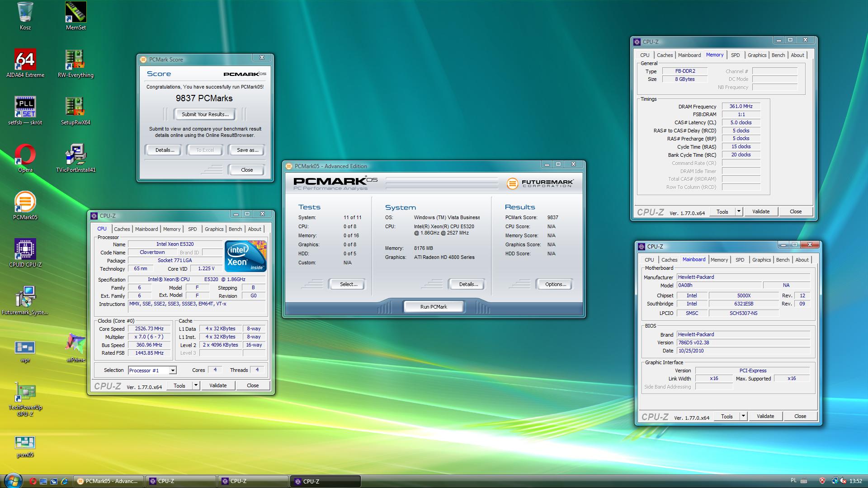The image size is (868, 488).
Task: Click the red security shield tray icon
Action: click(x=822, y=481)
